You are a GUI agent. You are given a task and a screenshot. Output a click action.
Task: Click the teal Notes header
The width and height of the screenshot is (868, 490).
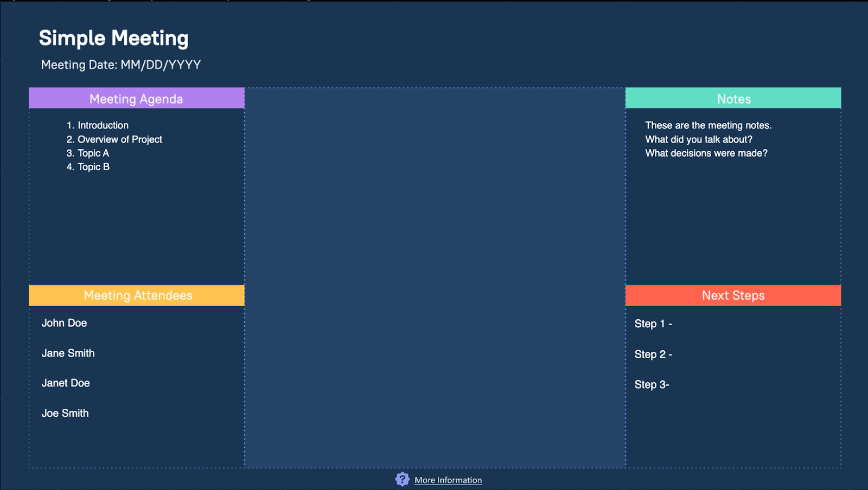[733, 99]
